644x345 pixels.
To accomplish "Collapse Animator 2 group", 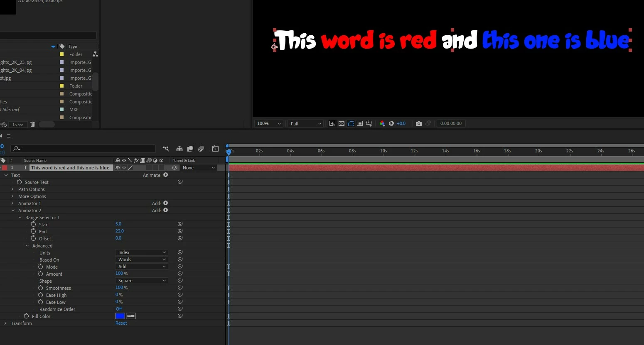I will coord(13,210).
